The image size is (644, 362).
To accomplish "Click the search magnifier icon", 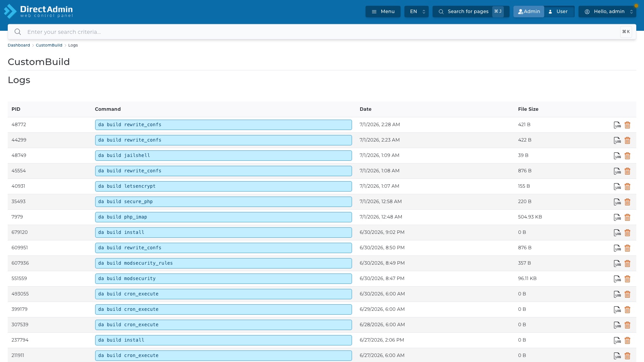I will click(x=18, y=32).
